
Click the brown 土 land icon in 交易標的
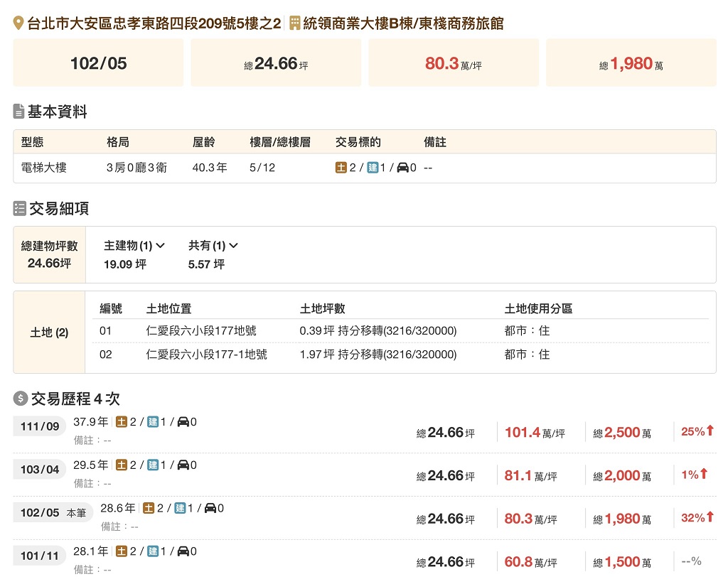341,168
